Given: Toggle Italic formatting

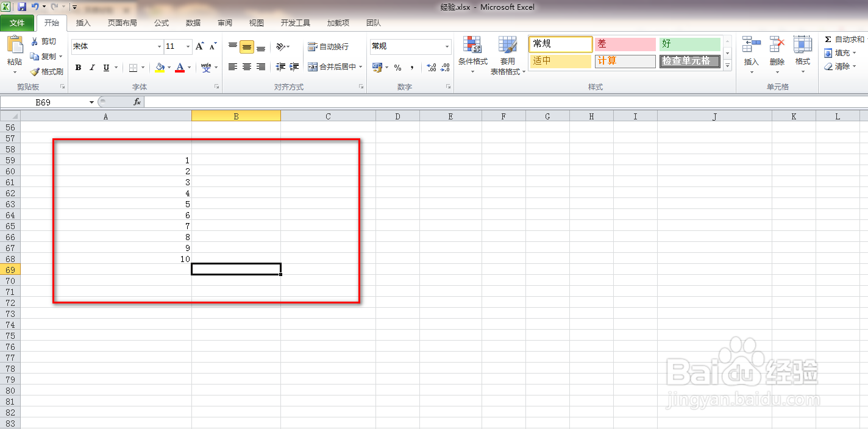Looking at the screenshot, I should pyautogui.click(x=93, y=68).
